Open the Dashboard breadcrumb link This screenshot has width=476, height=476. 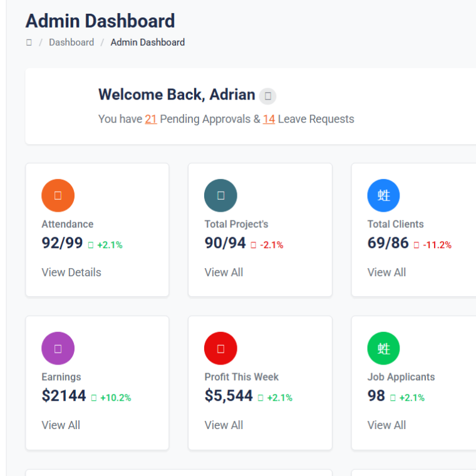(x=71, y=43)
